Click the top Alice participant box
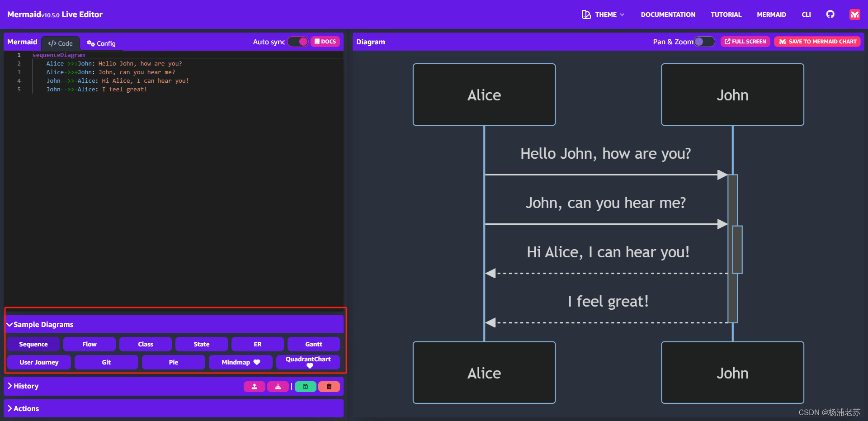 (x=484, y=95)
